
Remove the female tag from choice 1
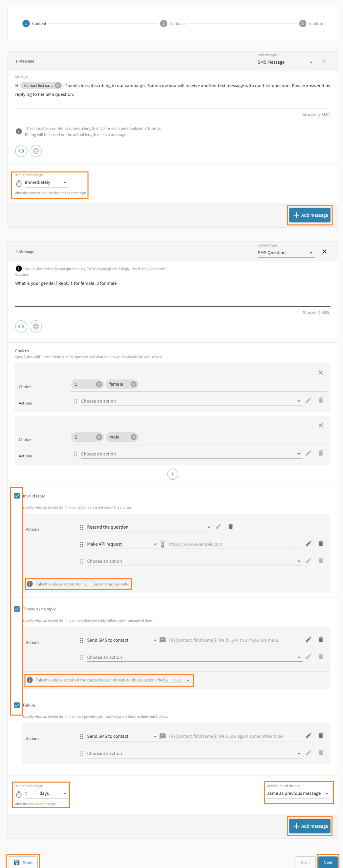(x=134, y=384)
